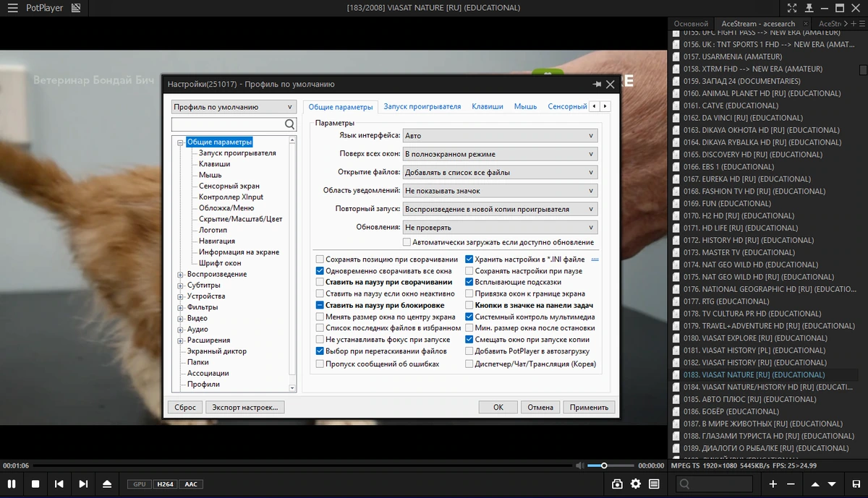This screenshot has width=868, height=498.
Task: Open the playlist tabs menu icon
Action: (862, 24)
